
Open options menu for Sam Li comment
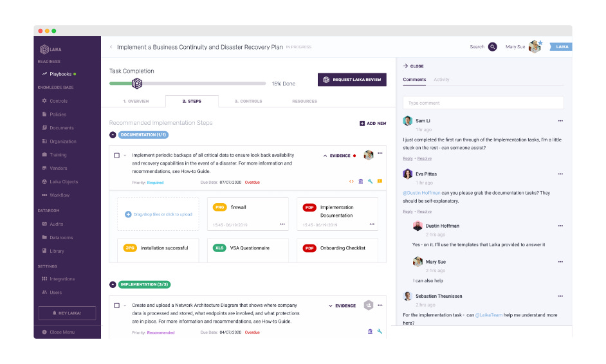coord(560,121)
